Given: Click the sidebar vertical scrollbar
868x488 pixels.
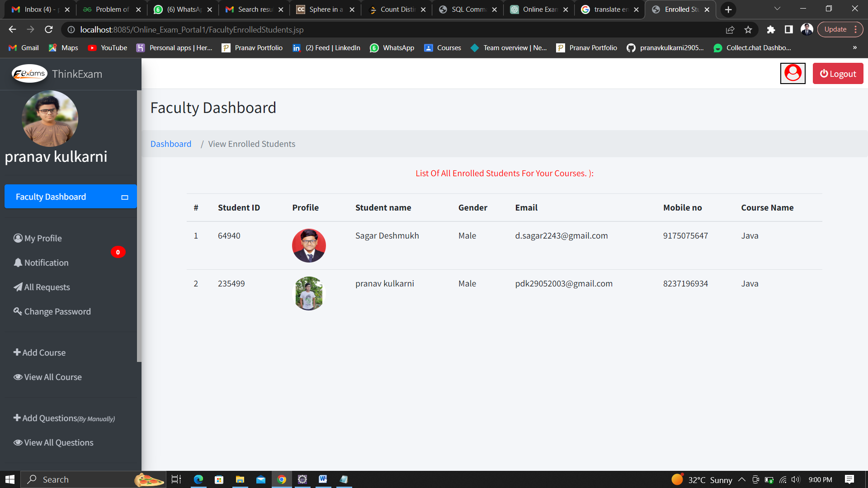Looking at the screenshot, I should [x=139, y=226].
